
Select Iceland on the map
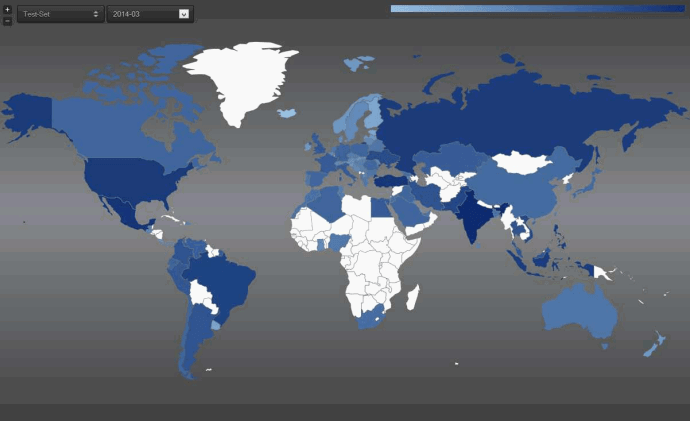(286, 113)
